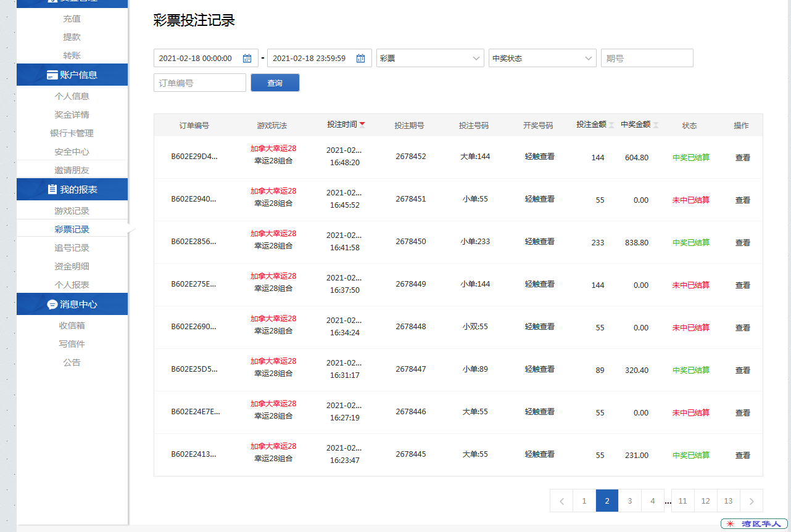Screen dimensions: 791x532
Task: Open 邀请朋友 in sidebar
Action: (x=72, y=170)
